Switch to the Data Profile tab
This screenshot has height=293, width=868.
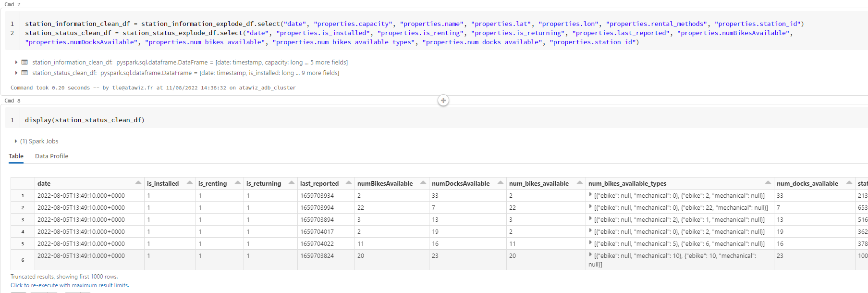pyautogui.click(x=51, y=156)
